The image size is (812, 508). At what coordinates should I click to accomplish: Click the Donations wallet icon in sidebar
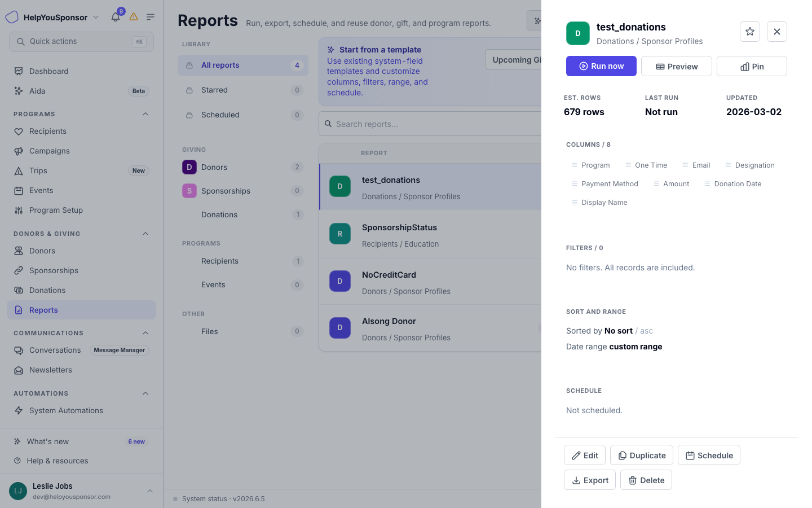[x=19, y=290]
